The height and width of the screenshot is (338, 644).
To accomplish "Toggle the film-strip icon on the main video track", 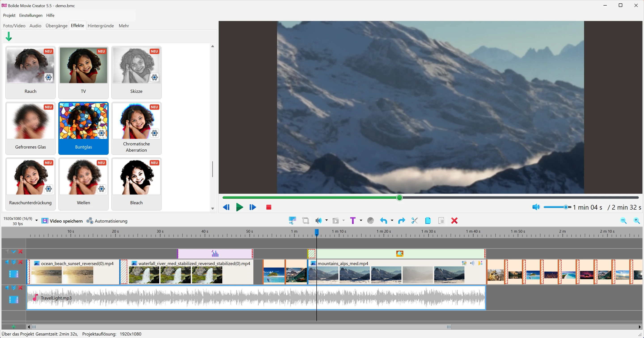I will [13, 274].
